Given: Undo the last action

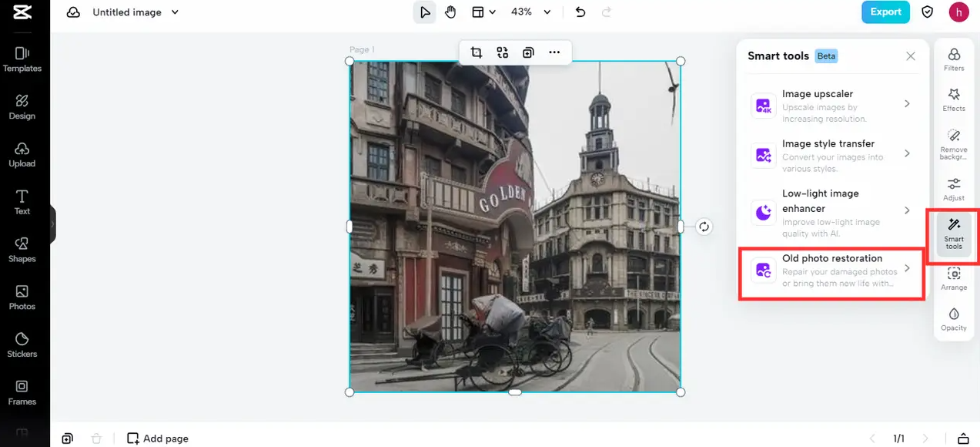Looking at the screenshot, I should [x=580, y=12].
